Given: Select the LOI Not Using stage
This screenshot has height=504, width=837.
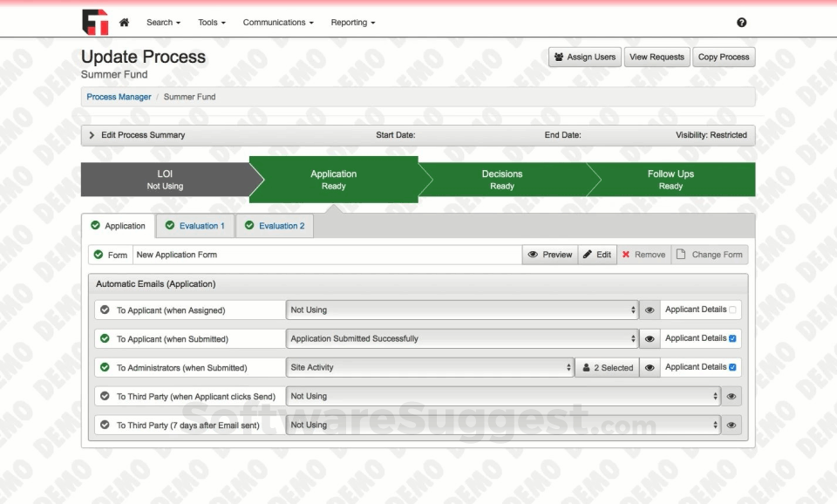Looking at the screenshot, I should [x=165, y=180].
